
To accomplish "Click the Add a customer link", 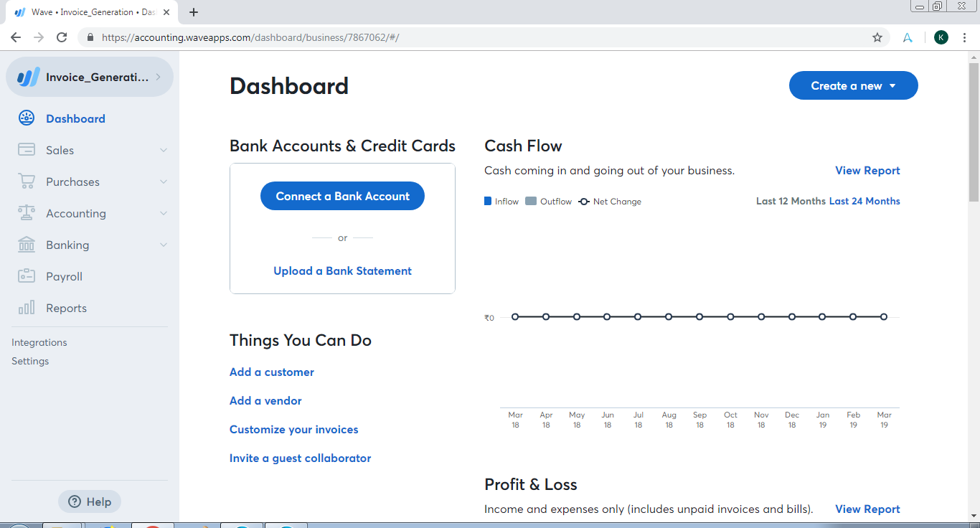I will (x=272, y=372).
